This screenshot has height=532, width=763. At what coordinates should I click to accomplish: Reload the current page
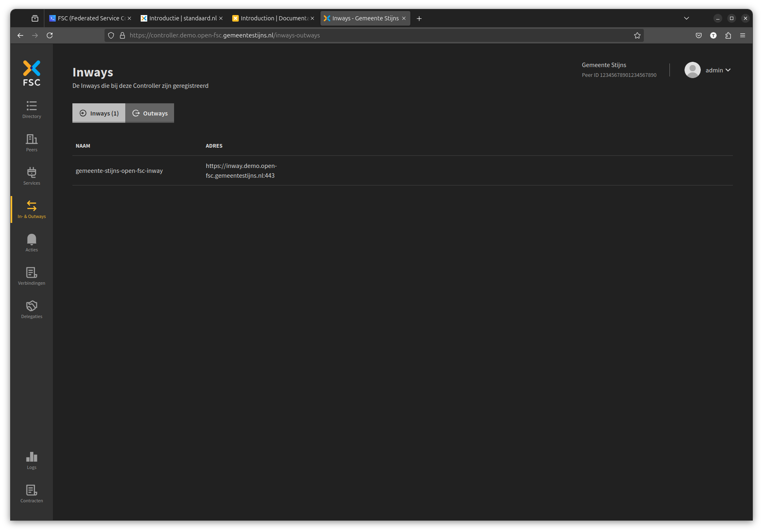50,35
